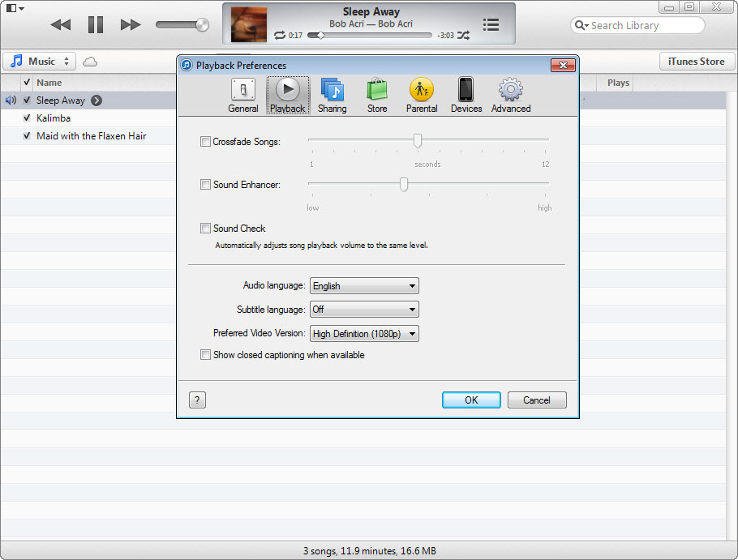This screenshot has width=738, height=560.
Task: Open the Sharing preferences tab
Action: point(333,96)
